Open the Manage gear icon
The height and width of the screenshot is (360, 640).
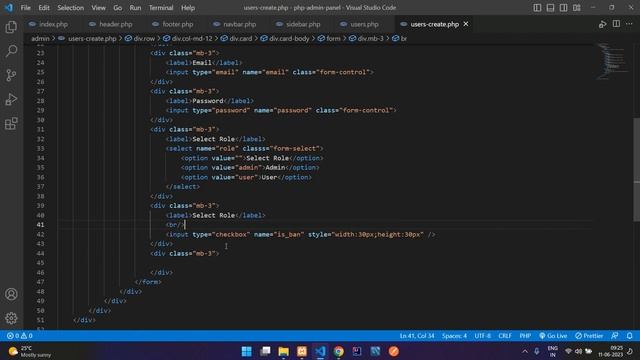point(11,318)
